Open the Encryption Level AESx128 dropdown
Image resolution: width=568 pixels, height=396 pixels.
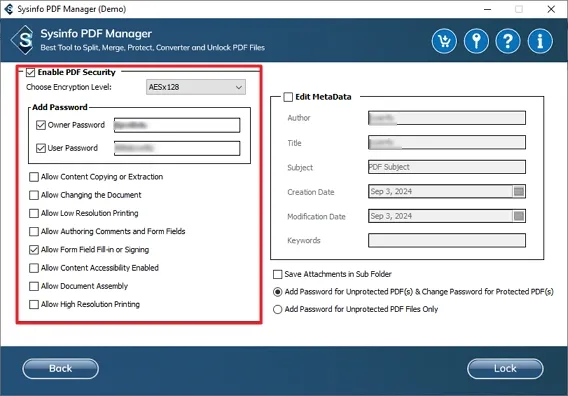[196, 87]
